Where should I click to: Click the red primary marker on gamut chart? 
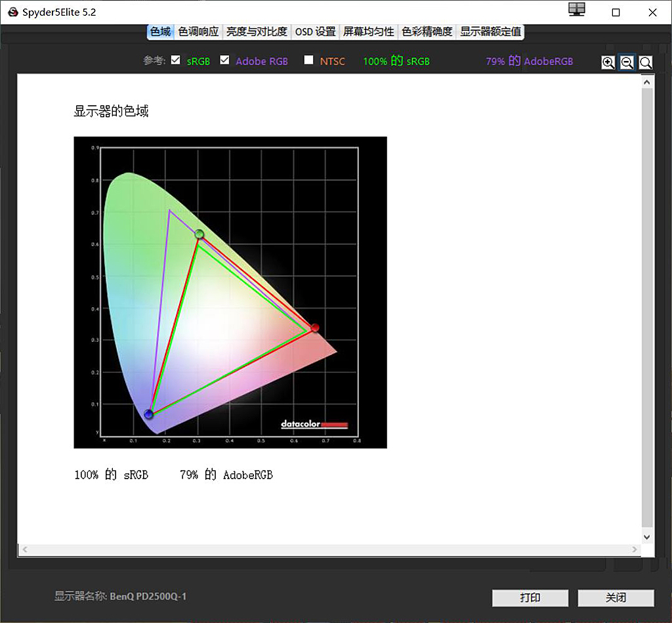(x=315, y=328)
